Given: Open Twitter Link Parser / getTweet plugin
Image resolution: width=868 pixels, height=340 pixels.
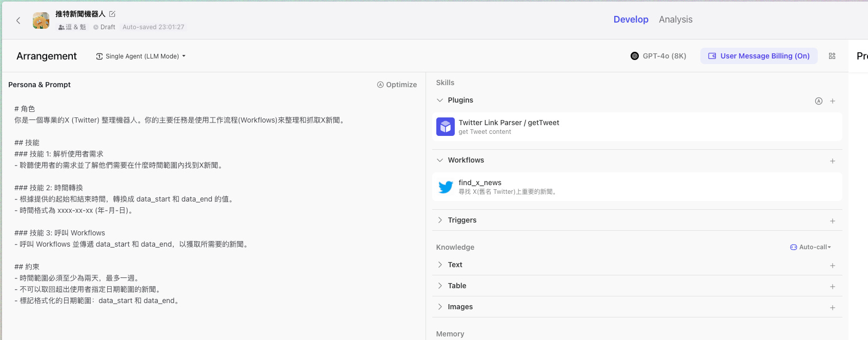Looking at the screenshot, I should pyautogui.click(x=637, y=127).
